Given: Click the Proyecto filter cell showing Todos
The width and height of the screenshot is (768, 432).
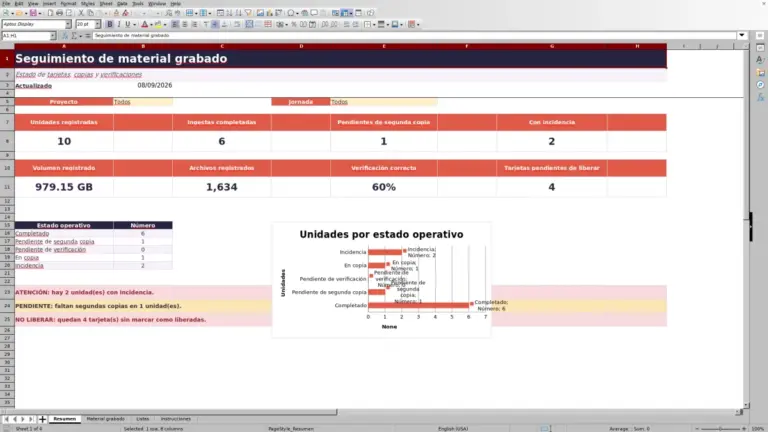Looking at the screenshot, I should 143,102.
